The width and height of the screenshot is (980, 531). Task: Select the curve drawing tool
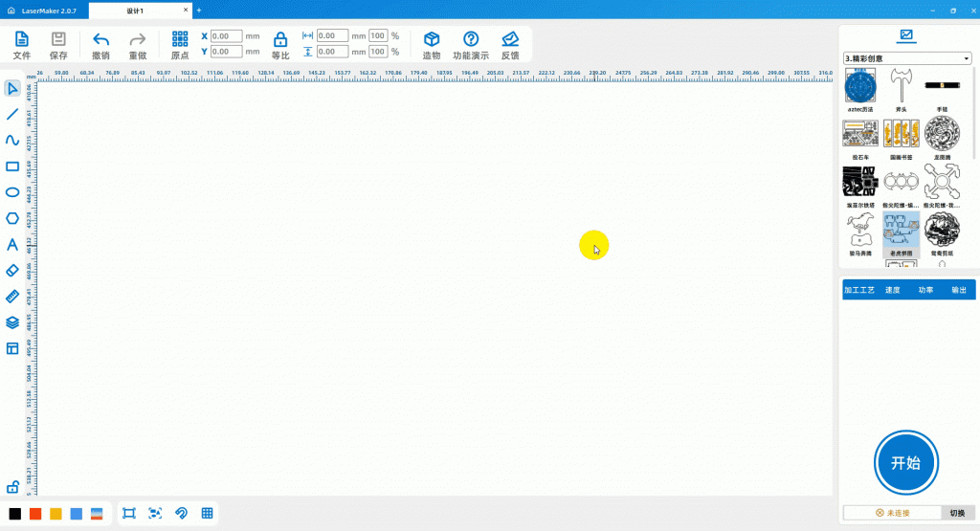pos(12,140)
